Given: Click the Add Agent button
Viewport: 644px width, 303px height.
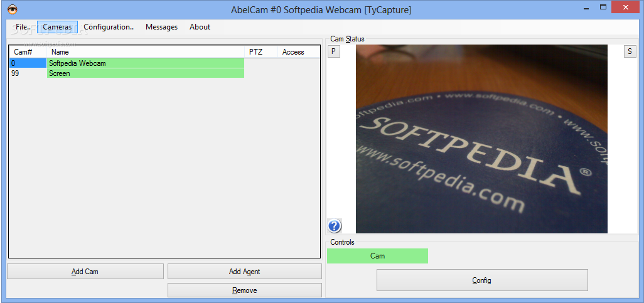Looking at the screenshot, I should (x=244, y=272).
